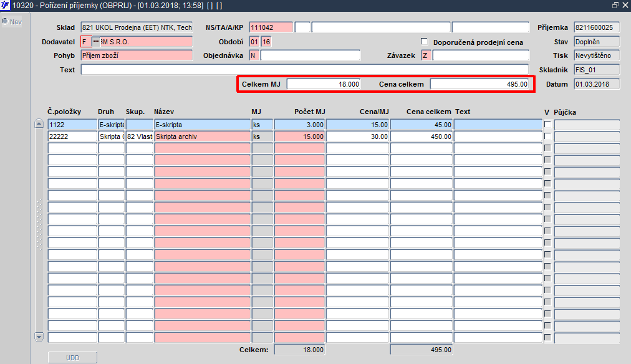Click Název cell E-skripta
The width and height of the screenshot is (631, 364).
click(x=203, y=125)
